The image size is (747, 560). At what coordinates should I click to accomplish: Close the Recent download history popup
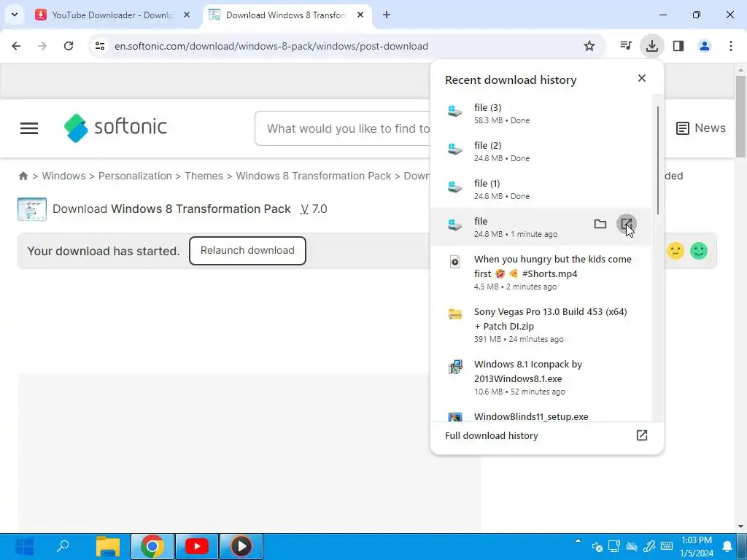pos(642,78)
